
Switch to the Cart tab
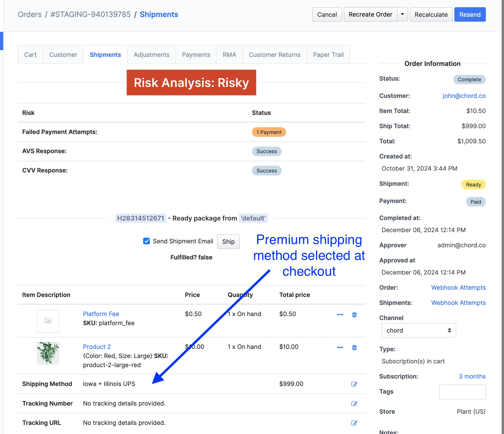click(31, 55)
